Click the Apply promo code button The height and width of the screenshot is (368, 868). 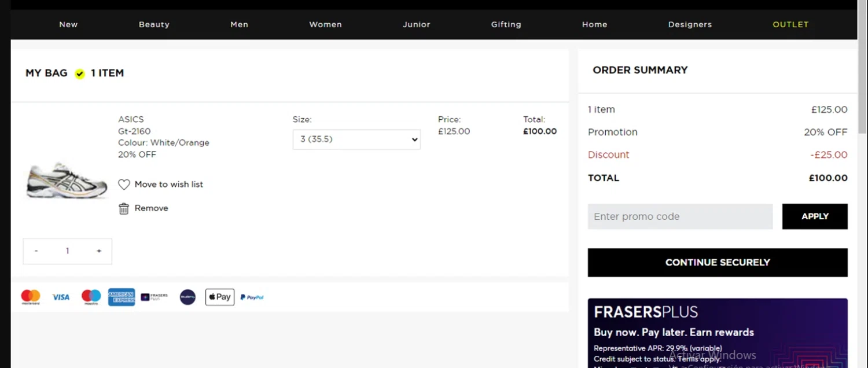pos(815,216)
